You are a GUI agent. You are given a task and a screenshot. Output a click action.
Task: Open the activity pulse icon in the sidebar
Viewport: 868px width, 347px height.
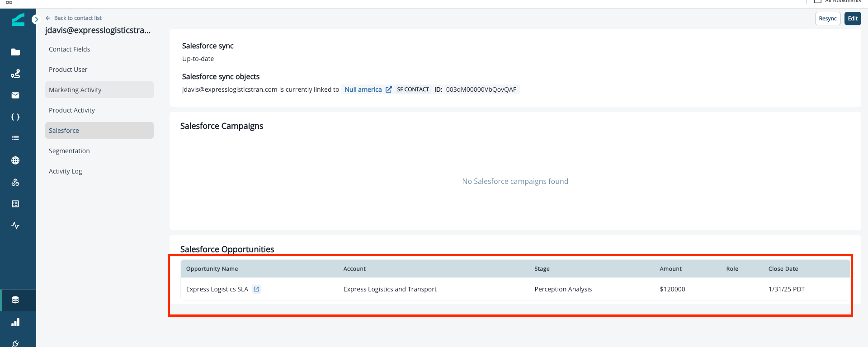pos(15,225)
